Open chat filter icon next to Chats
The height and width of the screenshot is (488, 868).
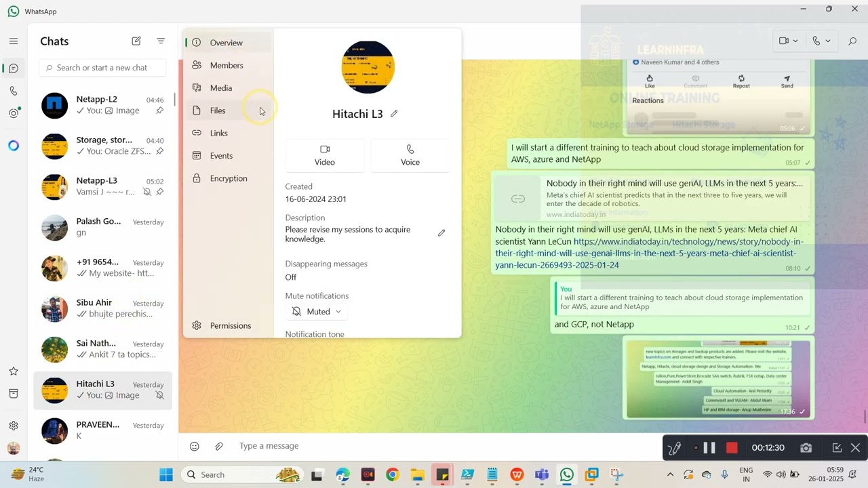point(161,41)
